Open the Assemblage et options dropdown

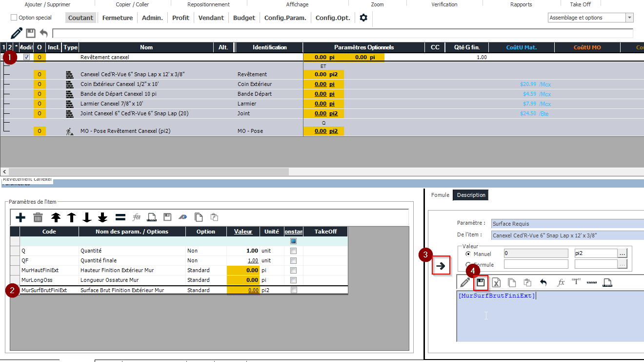629,18
